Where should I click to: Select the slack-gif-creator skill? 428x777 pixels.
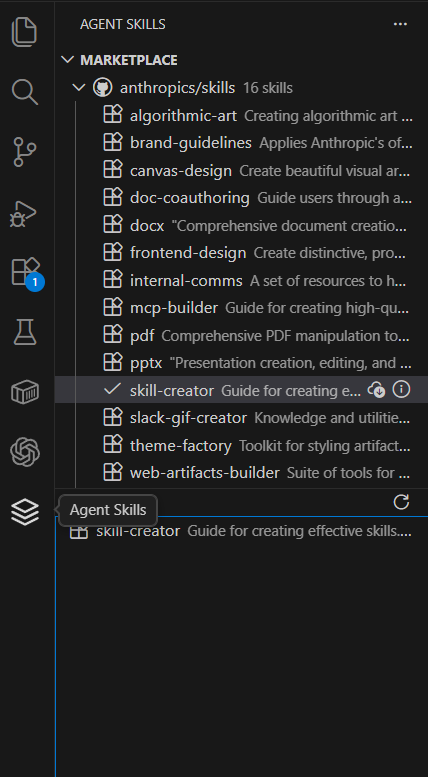click(241, 418)
